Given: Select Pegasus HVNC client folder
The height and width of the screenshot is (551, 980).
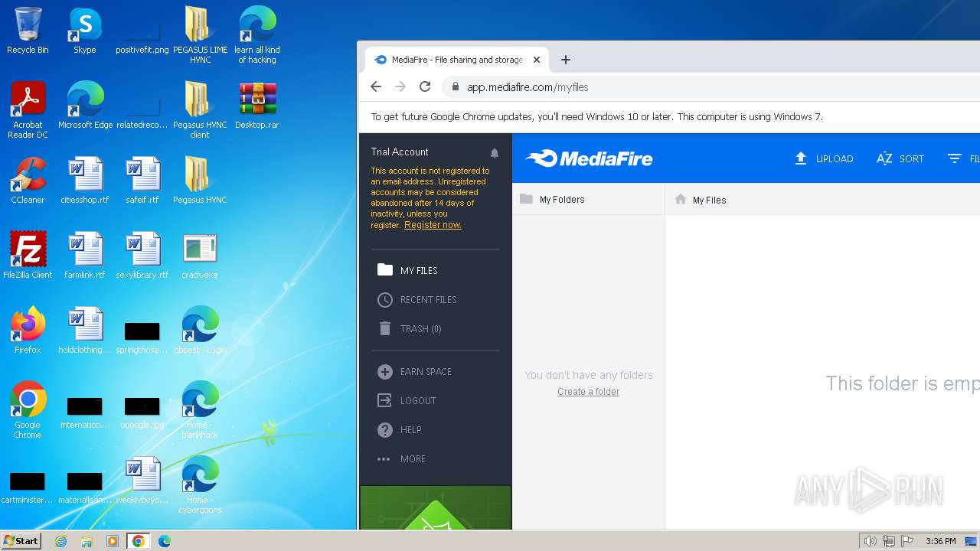Looking at the screenshot, I should [200, 109].
